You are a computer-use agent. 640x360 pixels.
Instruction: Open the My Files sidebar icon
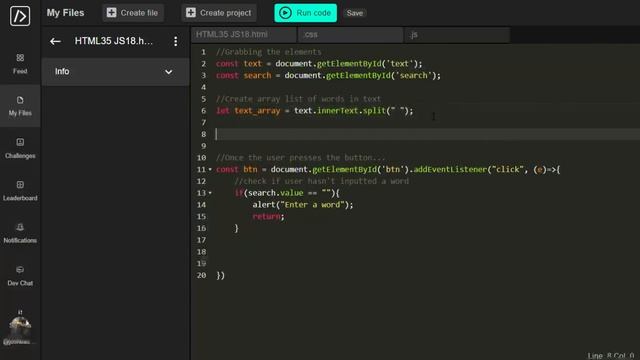(x=20, y=100)
